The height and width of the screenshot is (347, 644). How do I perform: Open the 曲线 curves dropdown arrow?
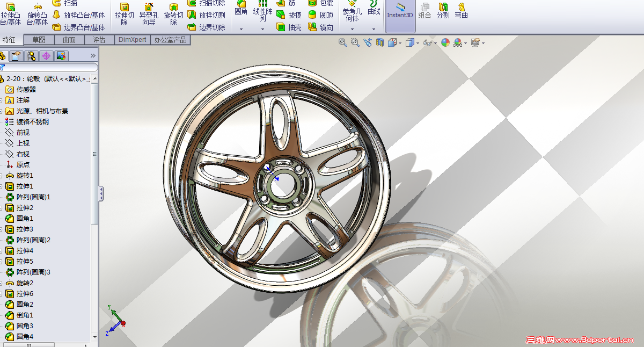pos(375,28)
